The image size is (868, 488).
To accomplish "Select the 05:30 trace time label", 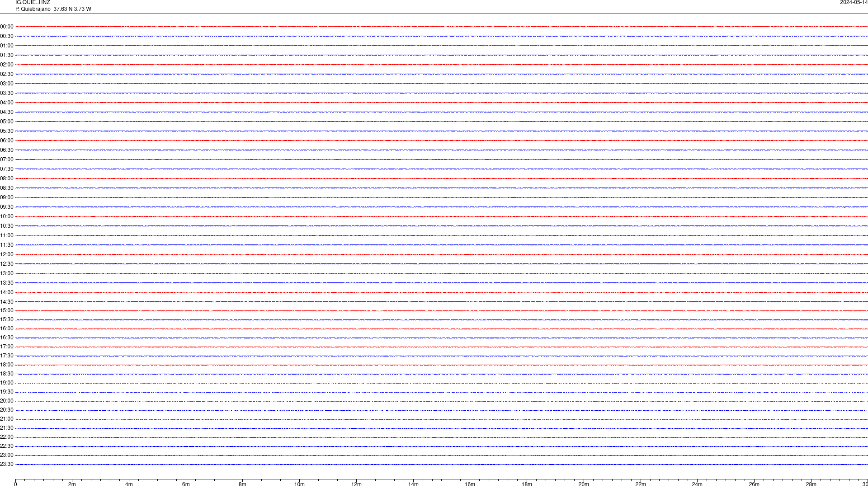I will [7, 131].
